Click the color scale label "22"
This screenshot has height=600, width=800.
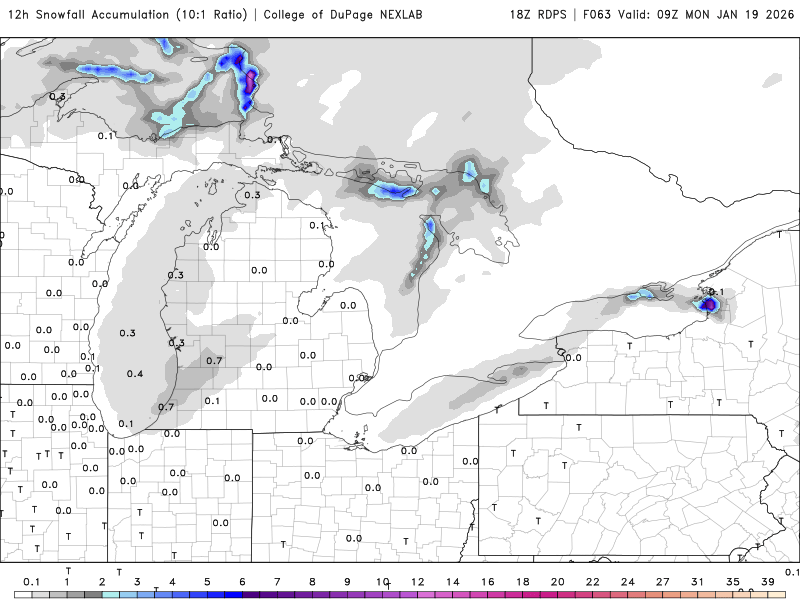point(592,582)
